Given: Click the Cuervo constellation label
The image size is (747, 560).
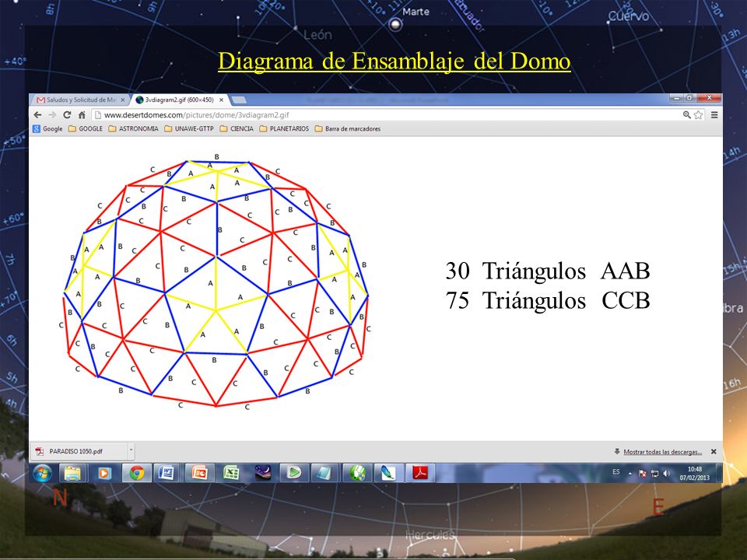Looking at the screenshot, I should [x=629, y=16].
